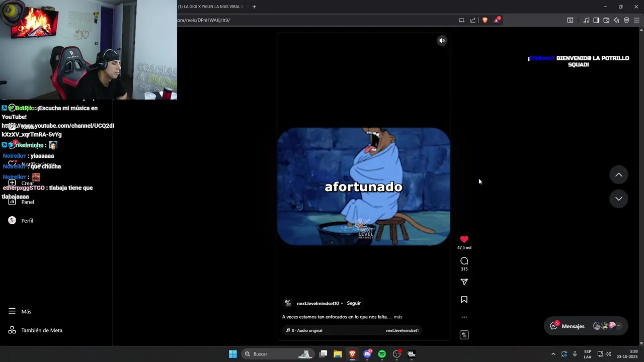
Task: Open File Explorer from the taskbar
Action: 338,354
